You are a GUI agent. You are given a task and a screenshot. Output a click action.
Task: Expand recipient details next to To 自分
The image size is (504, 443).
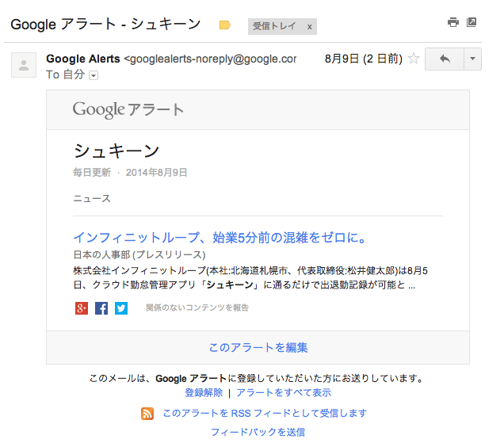point(94,75)
